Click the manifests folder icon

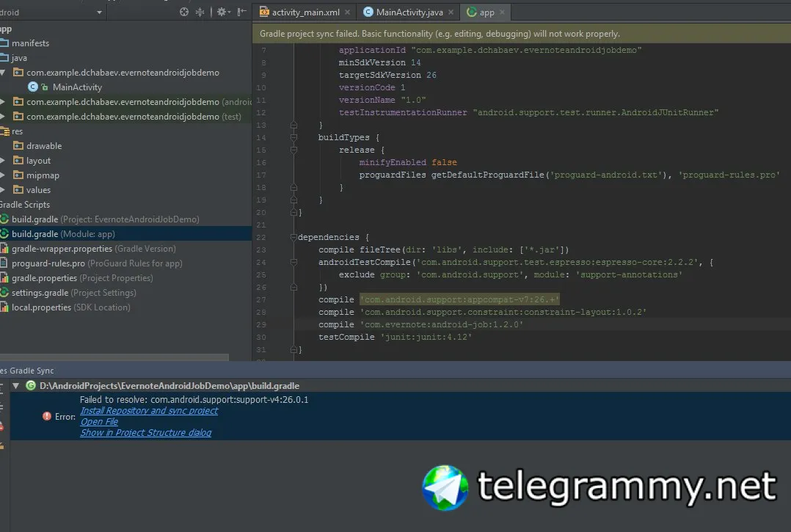click(x=4, y=43)
